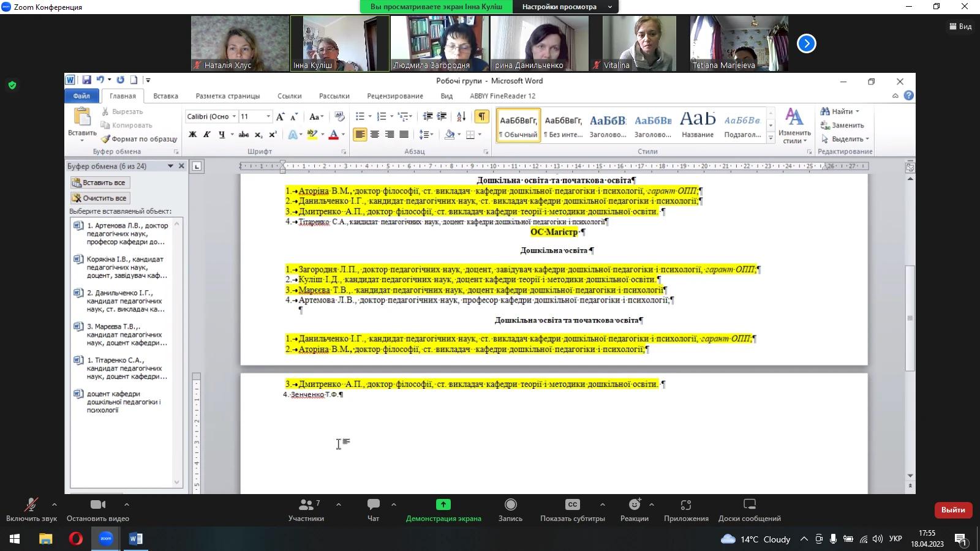Expand the font color dropdown arrow

(x=343, y=135)
